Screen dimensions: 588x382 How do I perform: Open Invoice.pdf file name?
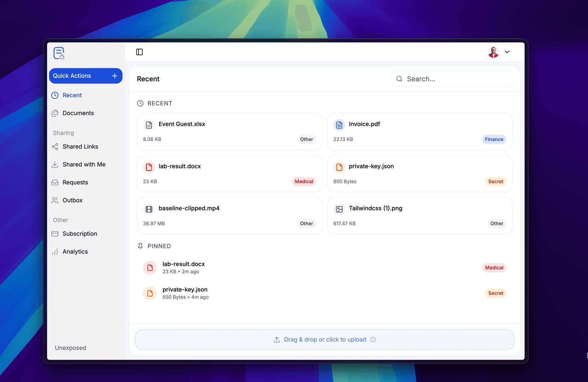(x=364, y=124)
